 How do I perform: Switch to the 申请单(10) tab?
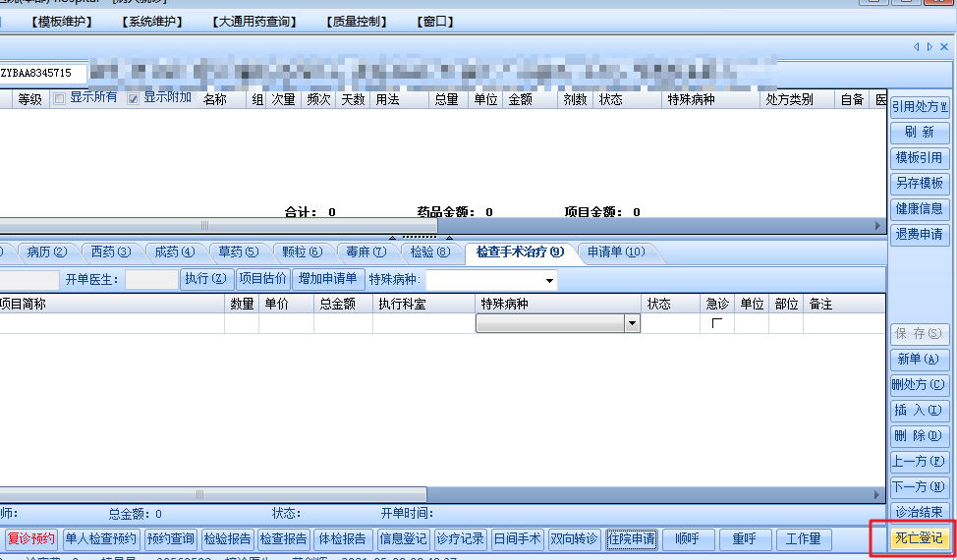pos(616,252)
